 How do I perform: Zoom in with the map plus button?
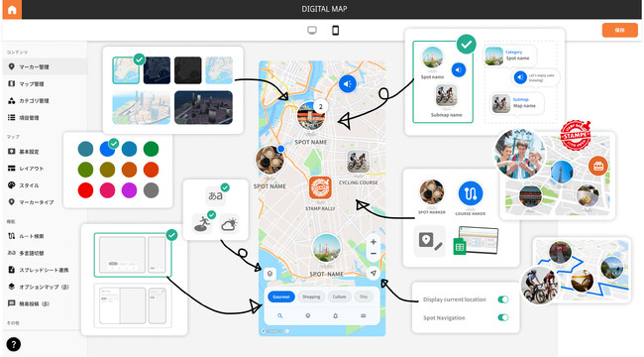[x=374, y=242]
